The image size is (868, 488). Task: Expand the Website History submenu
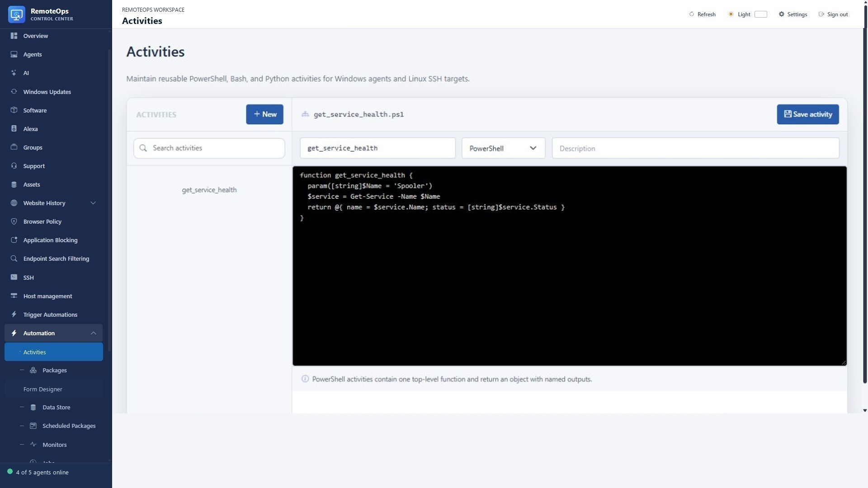coord(93,203)
